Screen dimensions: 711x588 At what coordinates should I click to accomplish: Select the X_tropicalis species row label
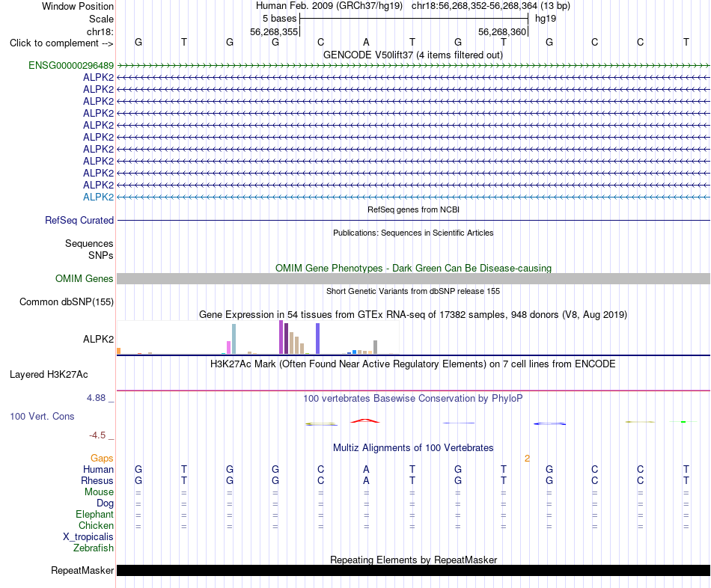coord(88,537)
